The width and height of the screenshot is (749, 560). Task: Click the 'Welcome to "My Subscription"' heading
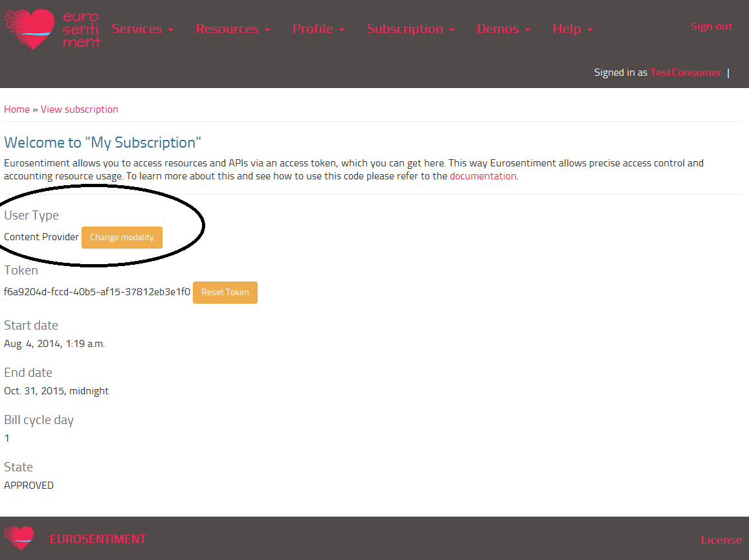pyautogui.click(x=102, y=142)
